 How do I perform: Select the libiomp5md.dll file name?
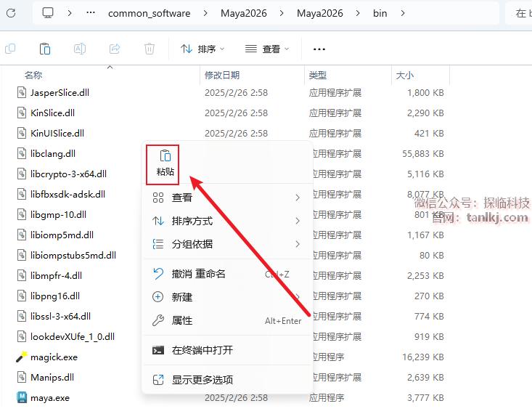pos(62,235)
